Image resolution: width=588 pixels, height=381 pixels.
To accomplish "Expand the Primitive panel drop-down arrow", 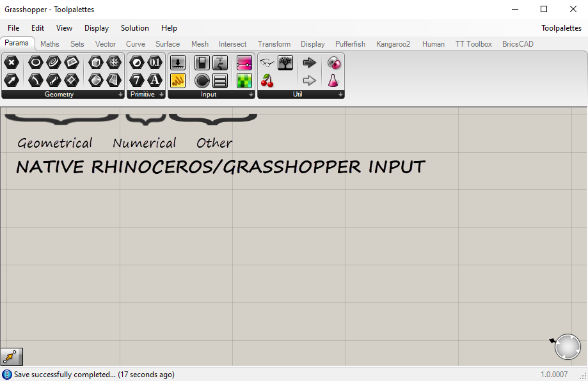I will [160, 94].
